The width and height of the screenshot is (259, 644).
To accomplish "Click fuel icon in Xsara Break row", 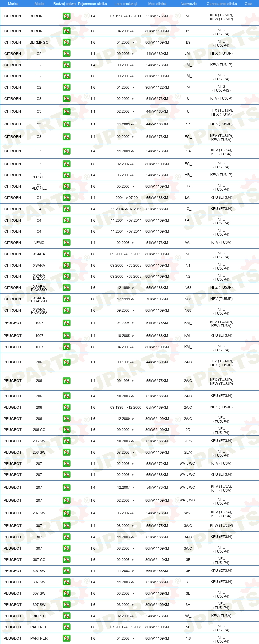I will click(x=66, y=276).
